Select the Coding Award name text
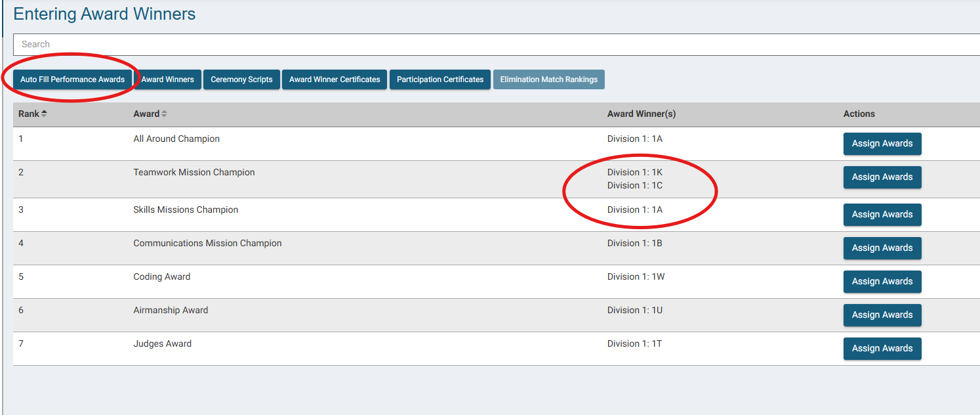The width and height of the screenshot is (980, 415). click(x=162, y=277)
